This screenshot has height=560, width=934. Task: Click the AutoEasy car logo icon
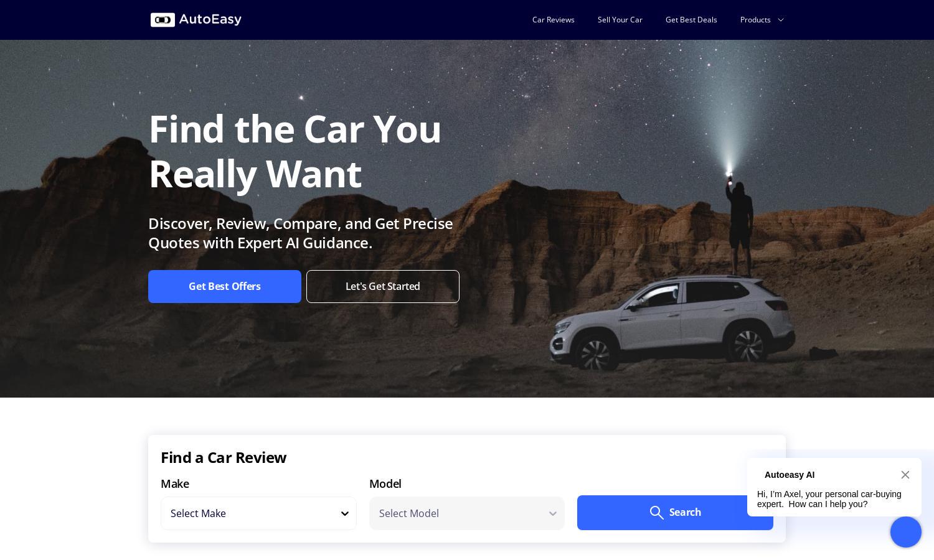163,20
